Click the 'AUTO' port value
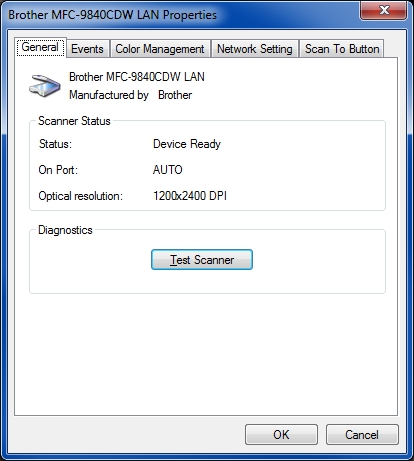Viewport: 414px width, 461px height. pos(168,170)
